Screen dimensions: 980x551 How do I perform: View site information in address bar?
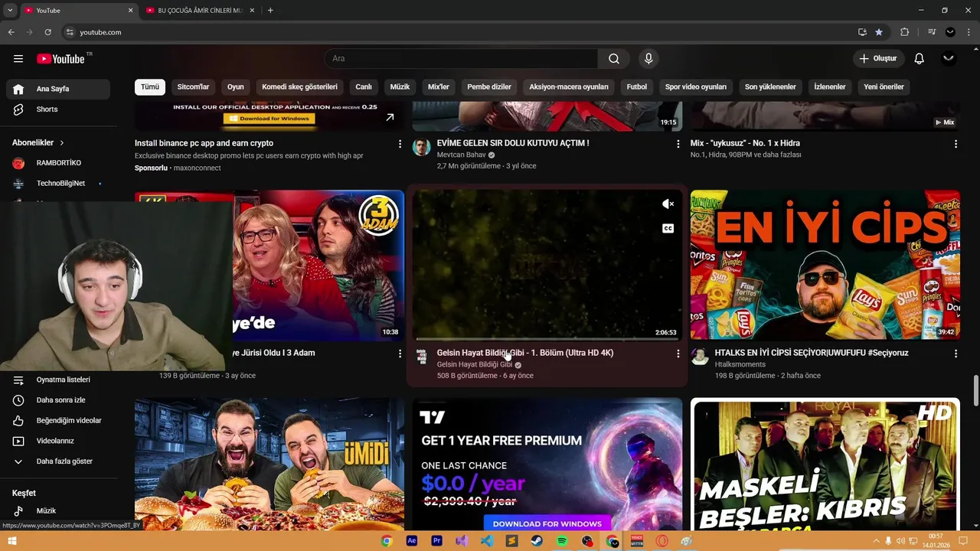(70, 32)
